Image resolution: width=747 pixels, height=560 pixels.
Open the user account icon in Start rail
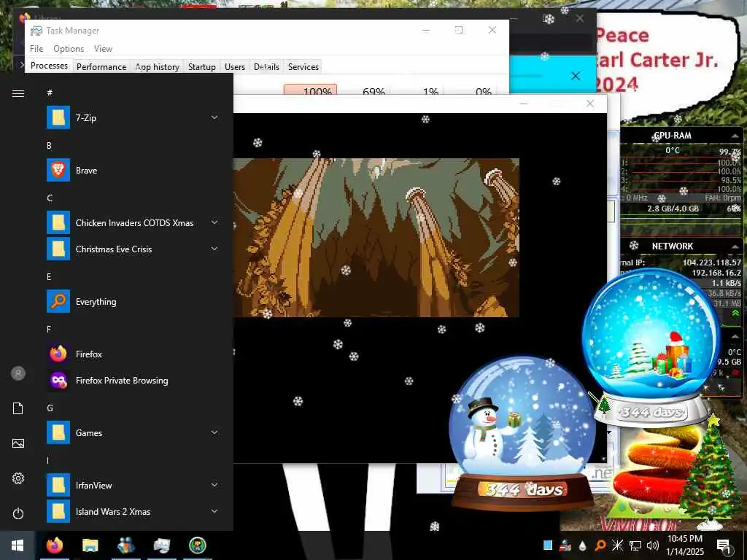18,373
